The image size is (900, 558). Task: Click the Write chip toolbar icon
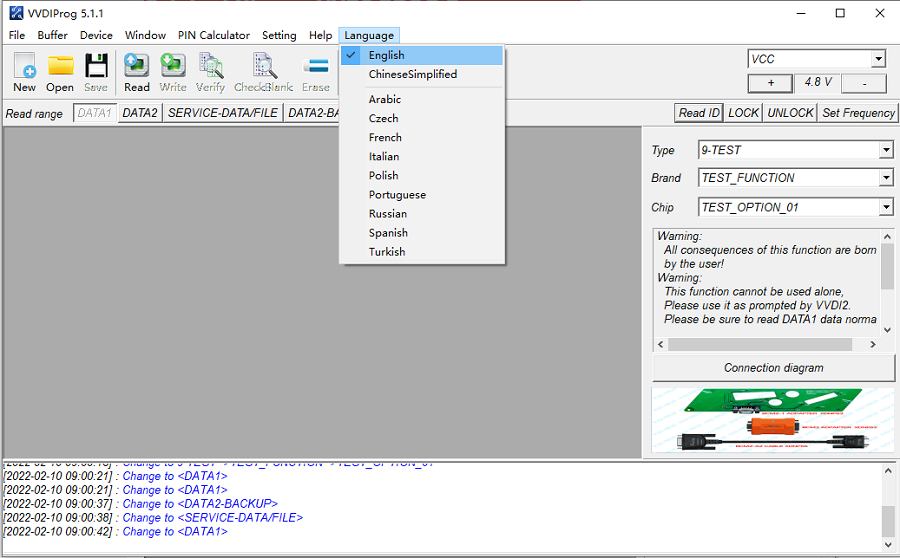pyautogui.click(x=173, y=73)
